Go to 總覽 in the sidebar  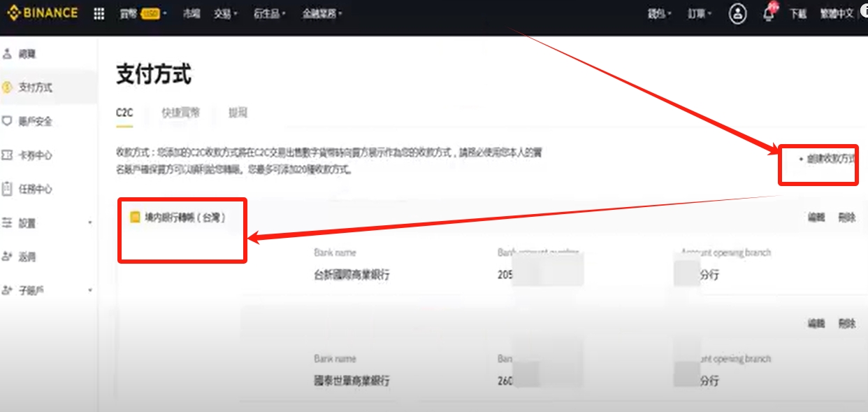pos(27,54)
